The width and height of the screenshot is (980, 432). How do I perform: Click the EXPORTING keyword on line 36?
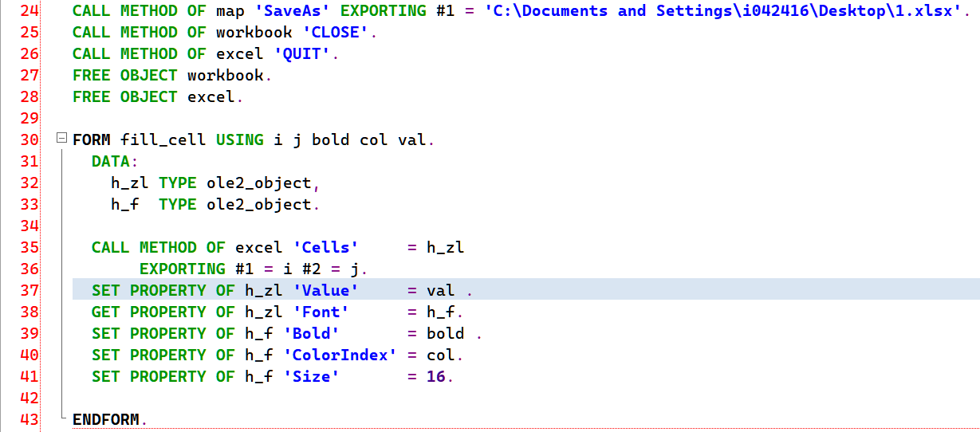[183, 269]
